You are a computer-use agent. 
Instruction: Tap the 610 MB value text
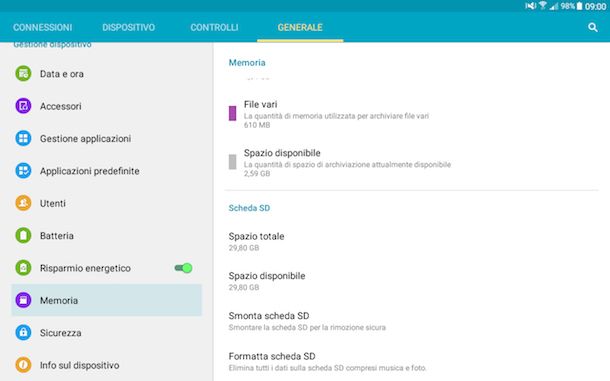click(x=257, y=125)
